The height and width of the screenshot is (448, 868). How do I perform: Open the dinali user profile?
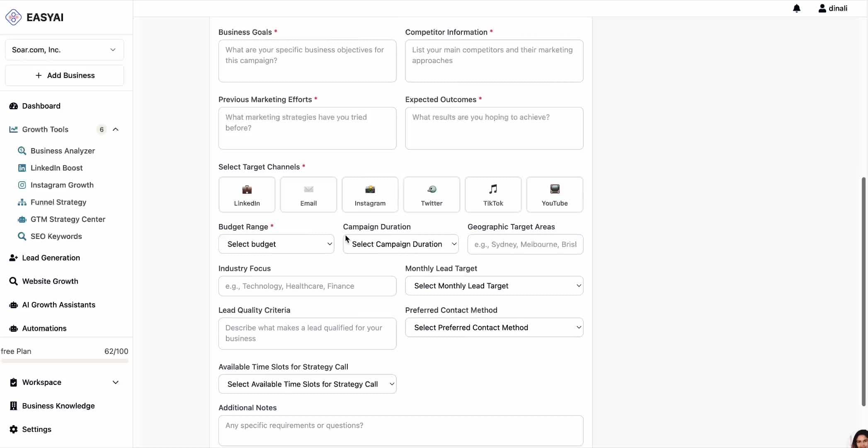(833, 8)
